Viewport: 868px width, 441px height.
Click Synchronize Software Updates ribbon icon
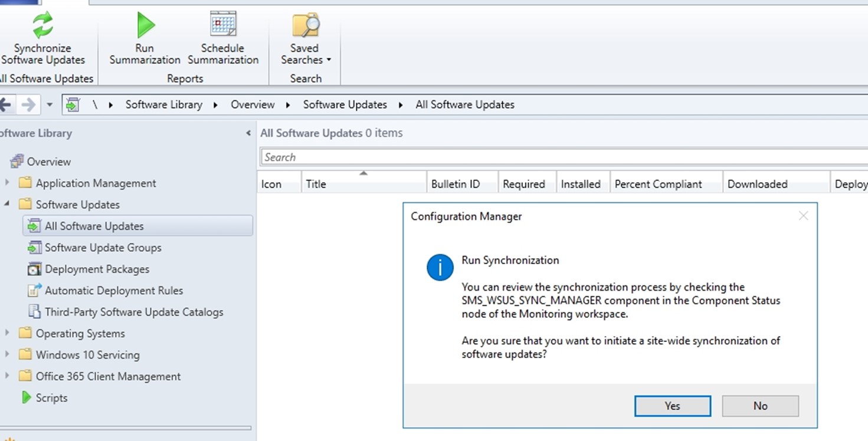[x=42, y=25]
